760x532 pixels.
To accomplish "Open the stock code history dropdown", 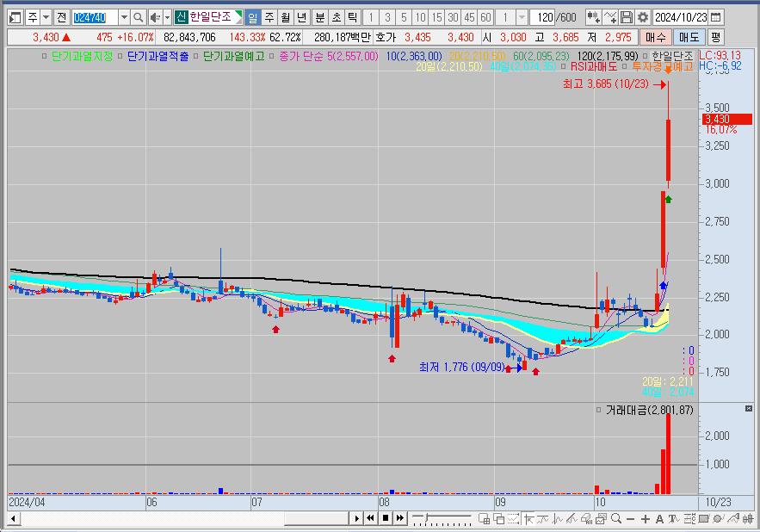I will click(x=124, y=18).
